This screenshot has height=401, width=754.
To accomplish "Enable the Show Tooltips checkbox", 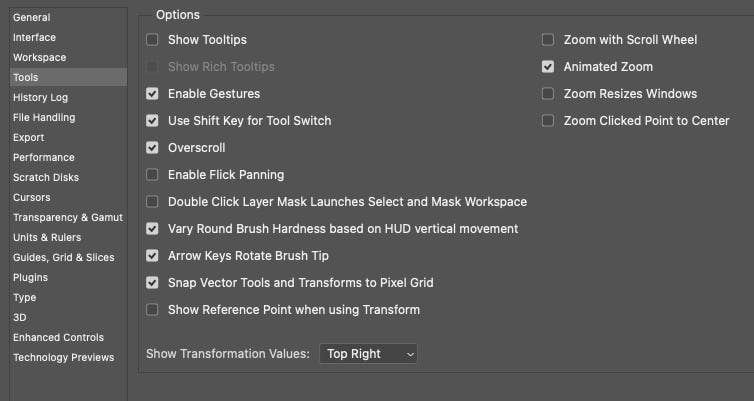I will [152, 40].
